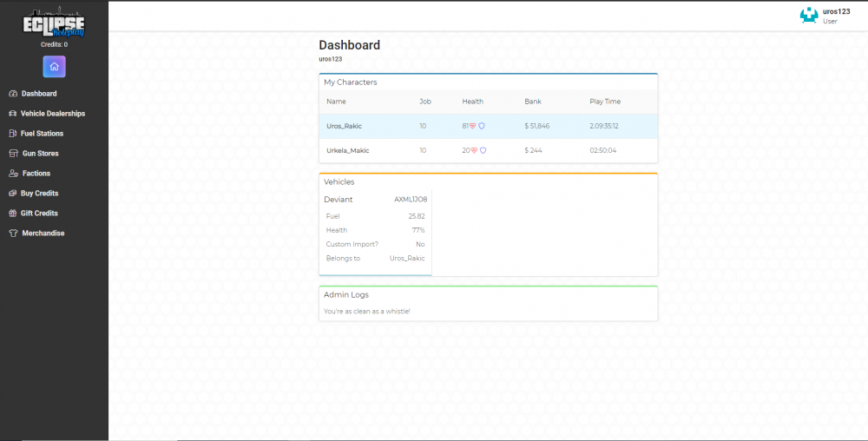The width and height of the screenshot is (868, 441).
Task: Click the $ 51,846 bank value
Action: [x=537, y=126]
